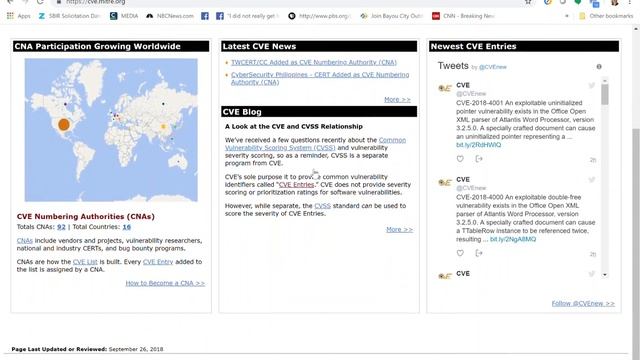Click the 'Latest CVE News' heading
The height and width of the screenshot is (360, 640).
click(259, 46)
